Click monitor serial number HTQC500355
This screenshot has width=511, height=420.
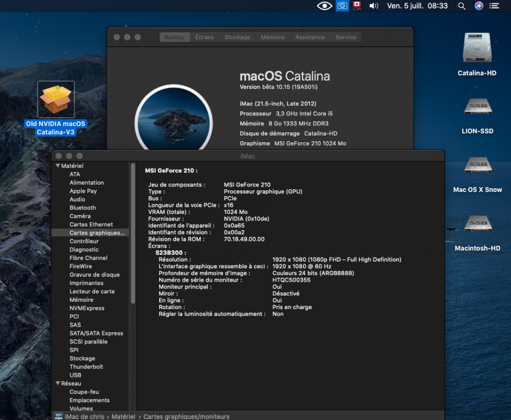tap(291, 280)
